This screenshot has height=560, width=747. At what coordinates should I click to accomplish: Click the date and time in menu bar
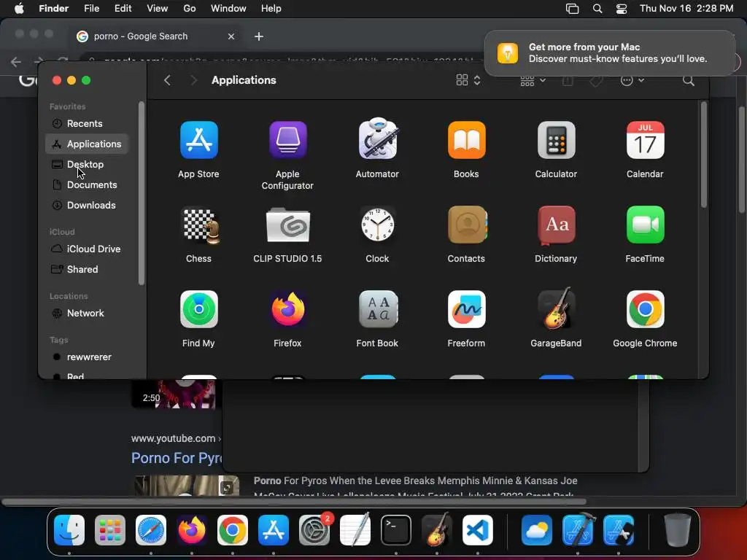686,9
